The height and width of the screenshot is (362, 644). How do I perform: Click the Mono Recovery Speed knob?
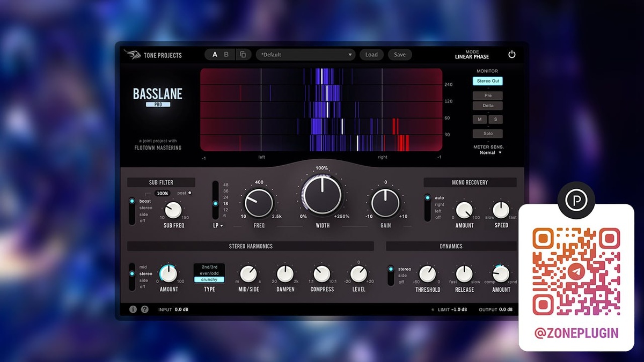point(501,210)
